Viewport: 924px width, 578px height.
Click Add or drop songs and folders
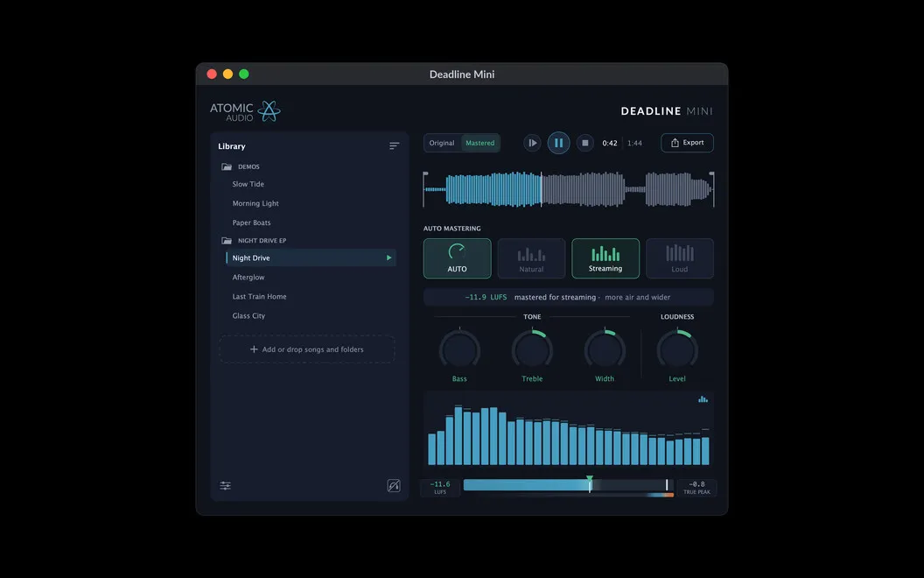[307, 349]
